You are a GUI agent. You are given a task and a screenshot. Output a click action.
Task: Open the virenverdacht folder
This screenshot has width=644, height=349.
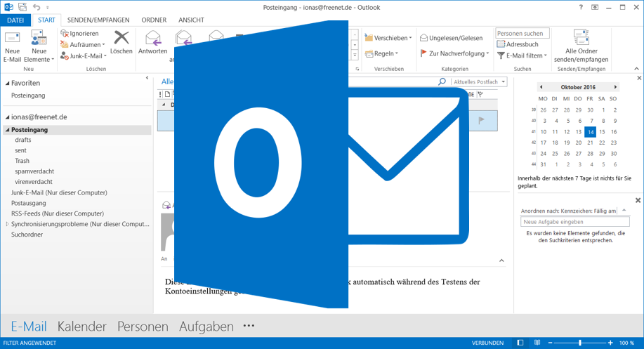tap(34, 181)
